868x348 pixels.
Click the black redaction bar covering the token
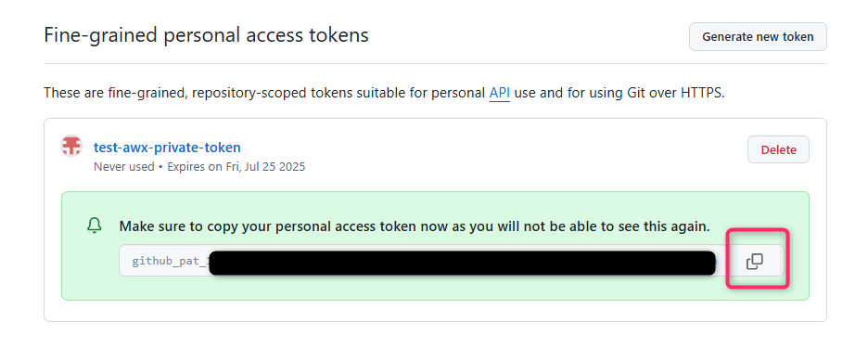[462, 263]
